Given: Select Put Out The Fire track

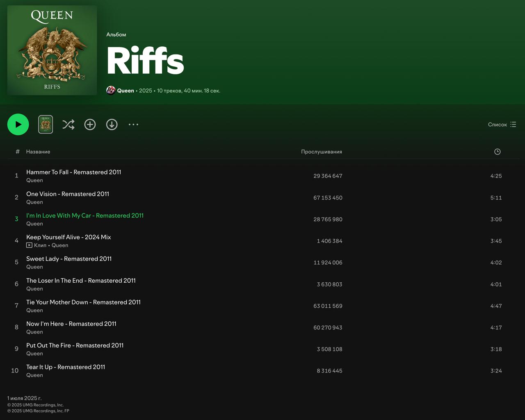Looking at the screenshot, I should pyautogui.click(x=75, y=345).
